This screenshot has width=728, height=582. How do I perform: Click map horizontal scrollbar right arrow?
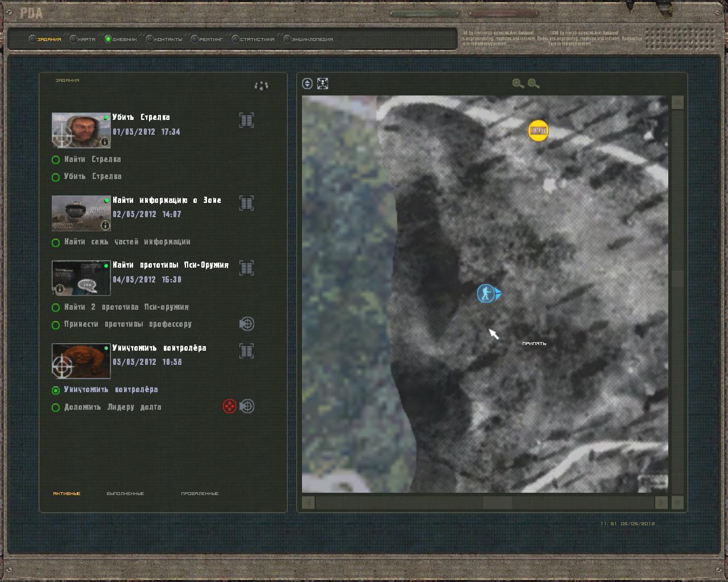pos(661,502)
